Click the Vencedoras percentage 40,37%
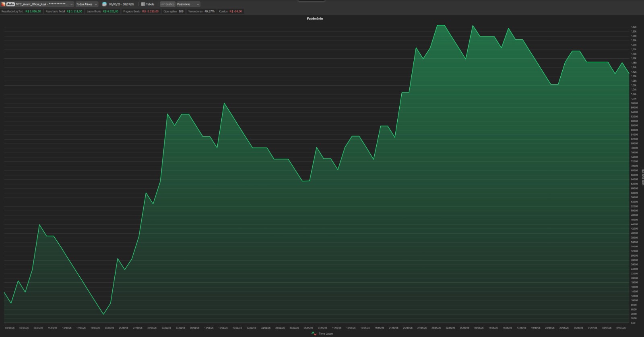 209,11
